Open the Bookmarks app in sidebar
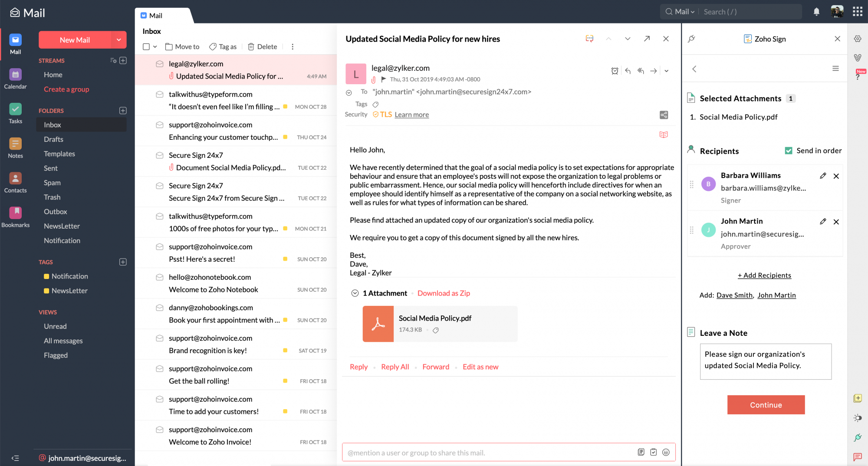 pos(15,217)
